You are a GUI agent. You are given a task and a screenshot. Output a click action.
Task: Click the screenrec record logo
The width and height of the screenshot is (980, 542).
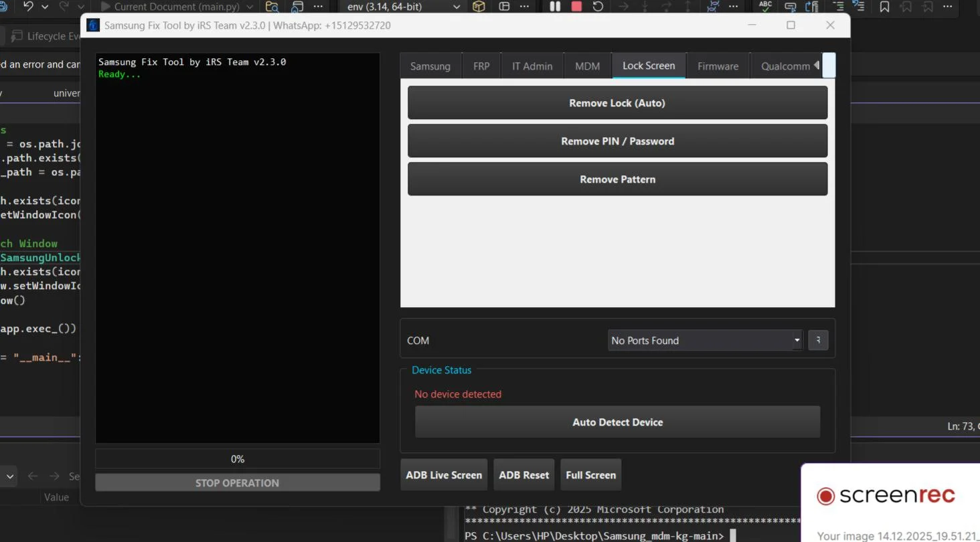(826, 496)
